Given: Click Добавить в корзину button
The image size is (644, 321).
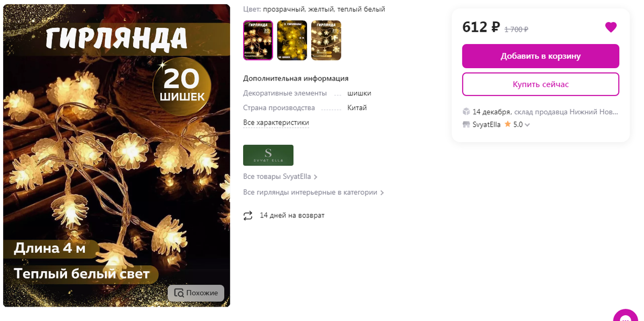Looking at the screenshot, I should 540,56.
